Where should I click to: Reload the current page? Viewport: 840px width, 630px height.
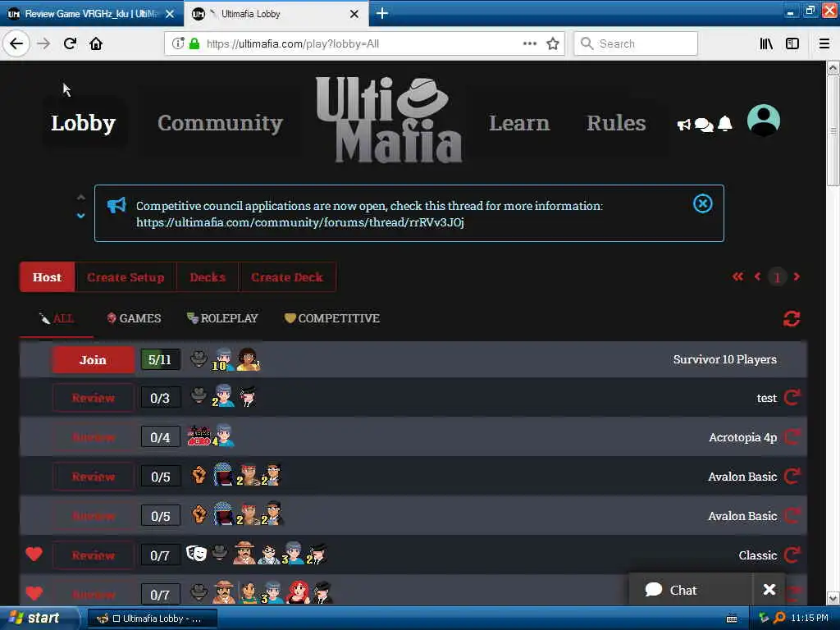[x=70, y=43]
